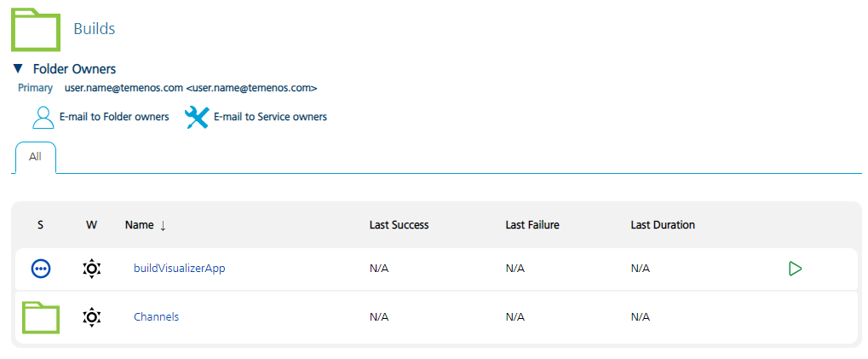Click the S status column header
Screen dimensions: 868x359
pyautogui.click(x=40, y=225)
